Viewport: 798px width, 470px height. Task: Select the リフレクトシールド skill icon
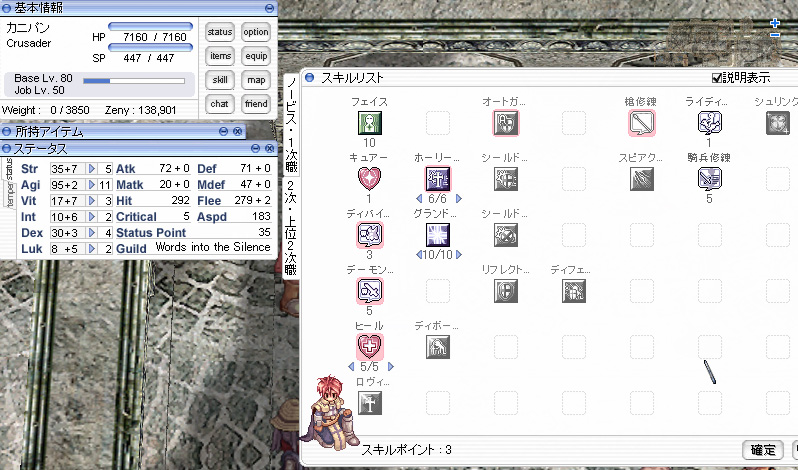[x=506, y=291]
